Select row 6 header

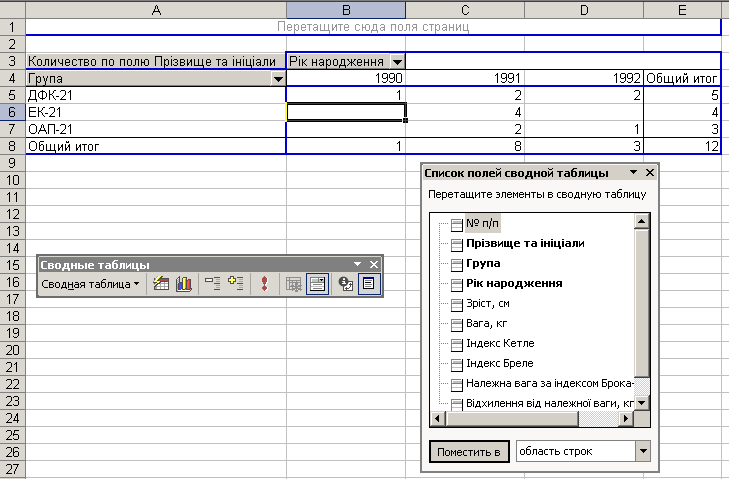[12, 112]
